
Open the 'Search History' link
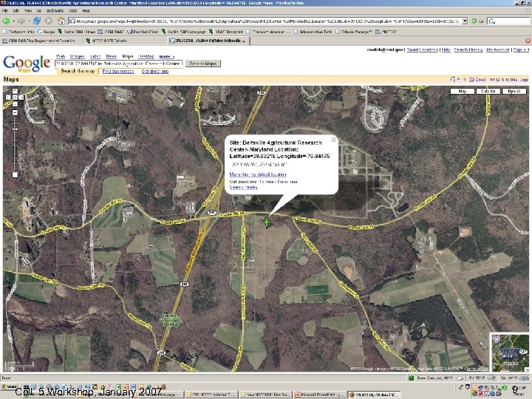click(468, 50)
